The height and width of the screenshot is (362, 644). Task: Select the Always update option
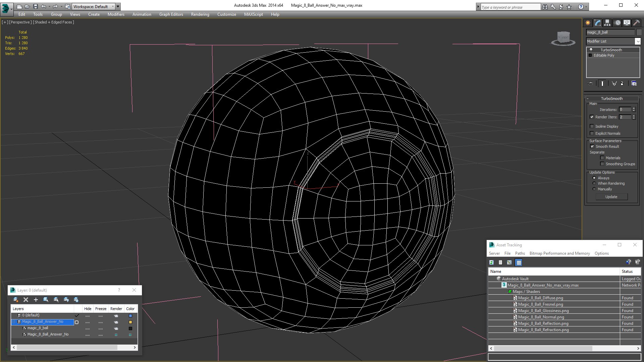coord(594,178)
